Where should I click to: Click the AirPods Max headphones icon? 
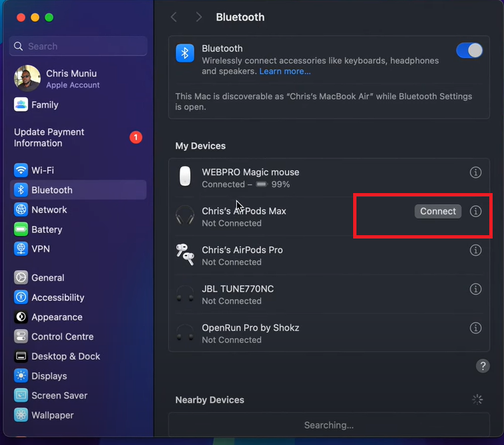[x=185, y=215]
